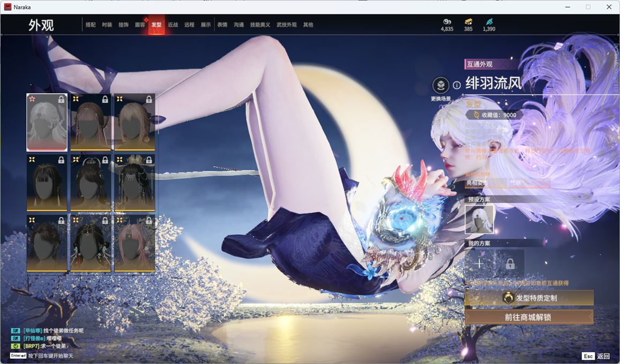Switch to the 沟通 tab
The width and height of the screenshot is (620, 364).
coord(239,25)
